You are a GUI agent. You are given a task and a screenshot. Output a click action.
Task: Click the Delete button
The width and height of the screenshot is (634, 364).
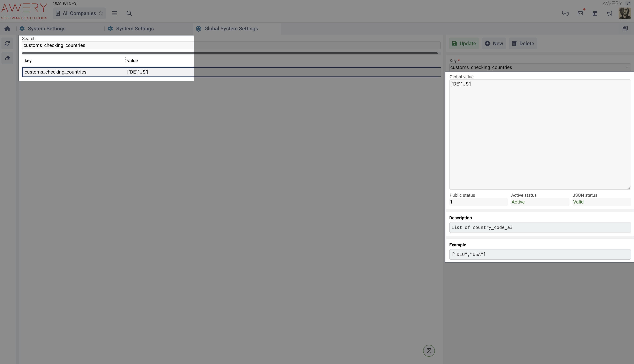(523, 44)
